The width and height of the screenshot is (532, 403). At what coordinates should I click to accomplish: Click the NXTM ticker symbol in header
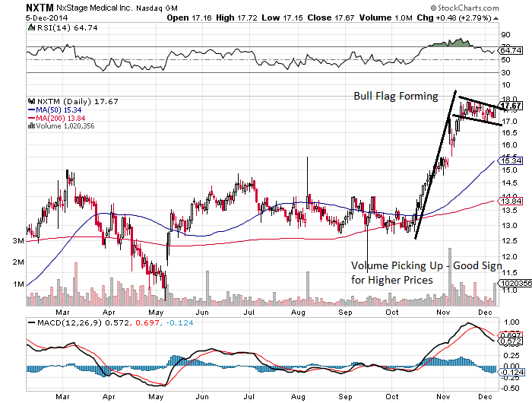tap(40, 8)
